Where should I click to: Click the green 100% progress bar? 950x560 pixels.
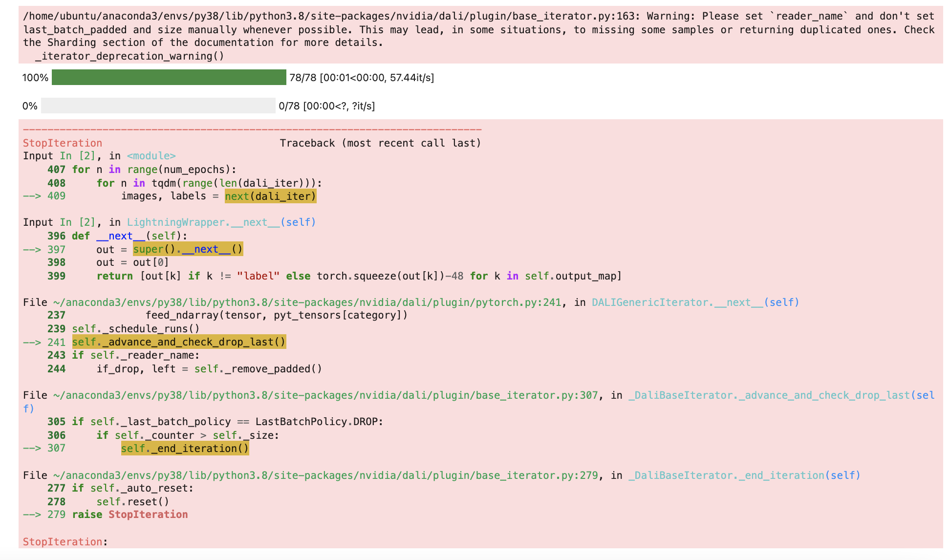(x=169, y=77)
